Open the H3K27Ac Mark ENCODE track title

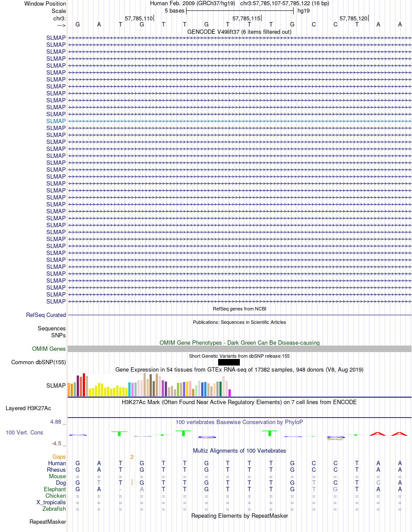point(239,402)
